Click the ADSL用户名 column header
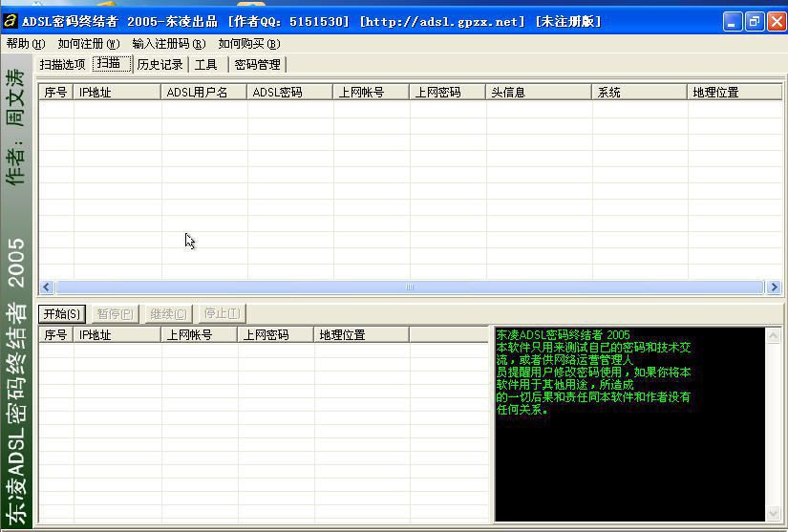 204,93
